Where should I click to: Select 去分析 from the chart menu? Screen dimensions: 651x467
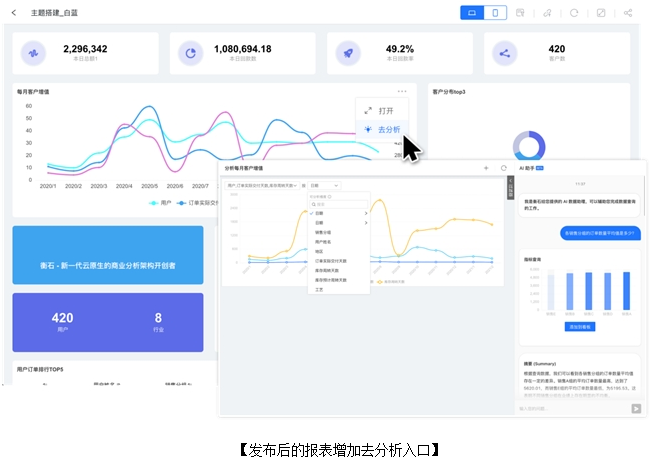click(x=384, y=130)
